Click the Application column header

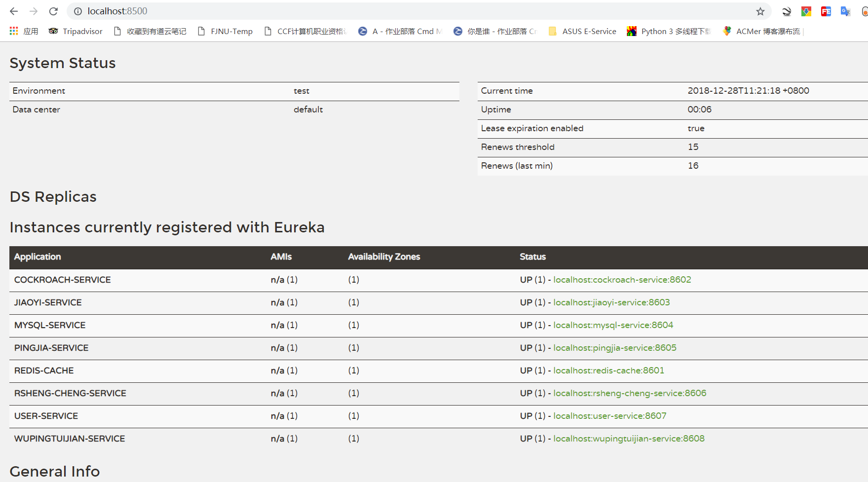click(x=38, y=257)
